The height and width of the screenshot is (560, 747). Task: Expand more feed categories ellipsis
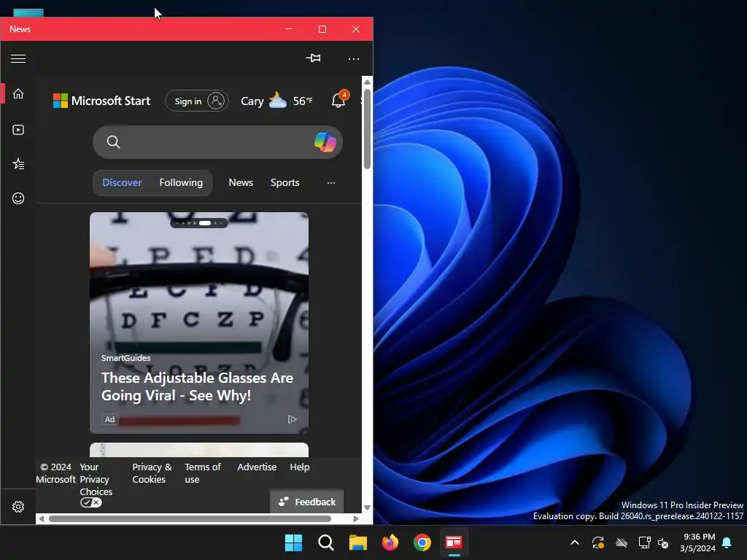[330, 183]
